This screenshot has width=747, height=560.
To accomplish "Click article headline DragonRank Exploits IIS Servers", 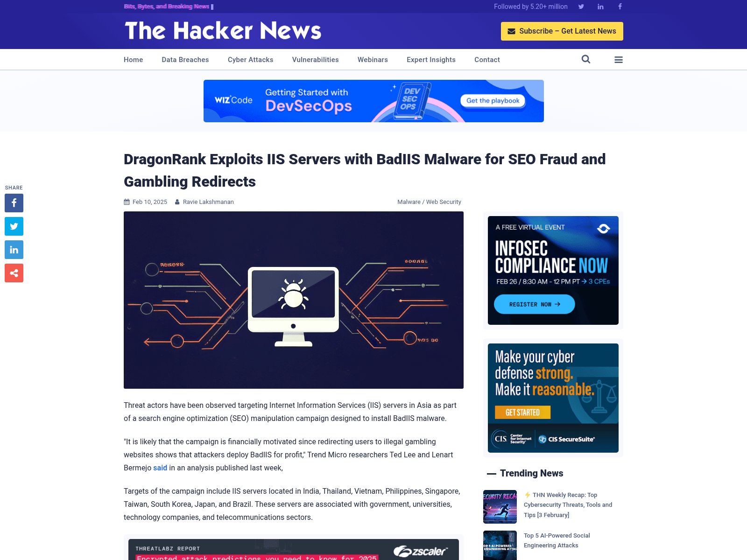I will 365,170.
